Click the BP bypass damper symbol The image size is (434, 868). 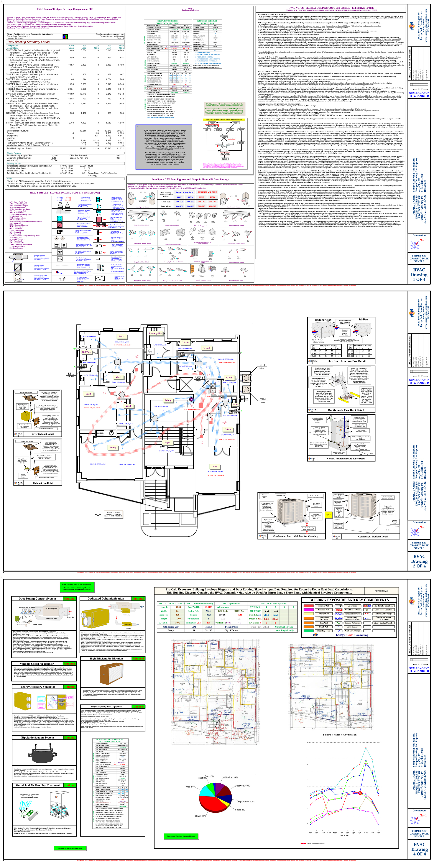64,245
